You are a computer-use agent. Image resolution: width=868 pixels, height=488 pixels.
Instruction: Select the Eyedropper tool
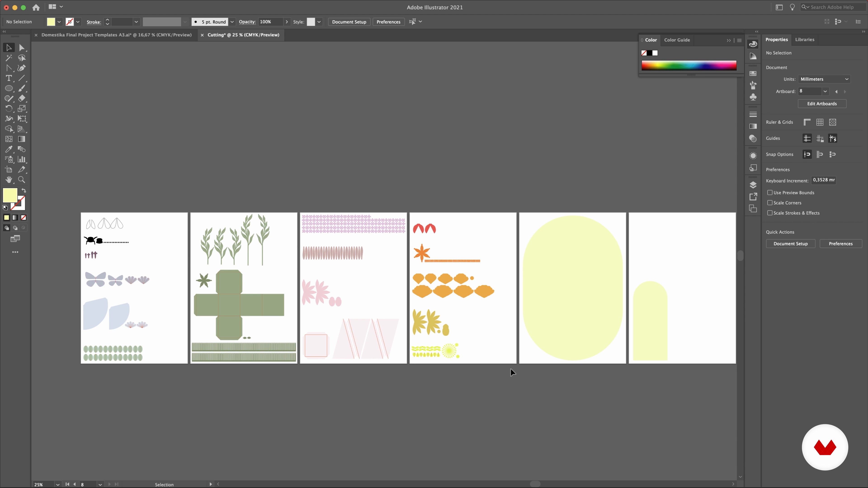point(9,149)
